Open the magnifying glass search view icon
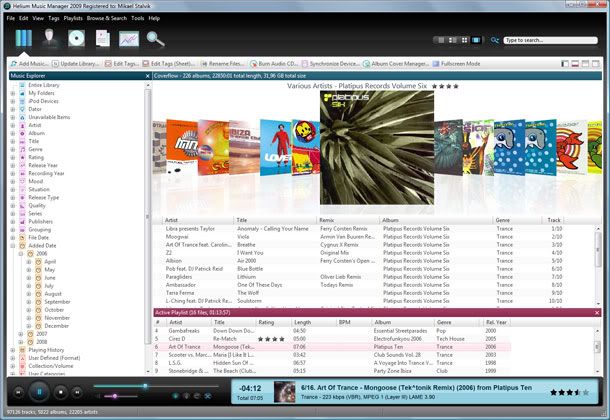 [x=155, y=39]
